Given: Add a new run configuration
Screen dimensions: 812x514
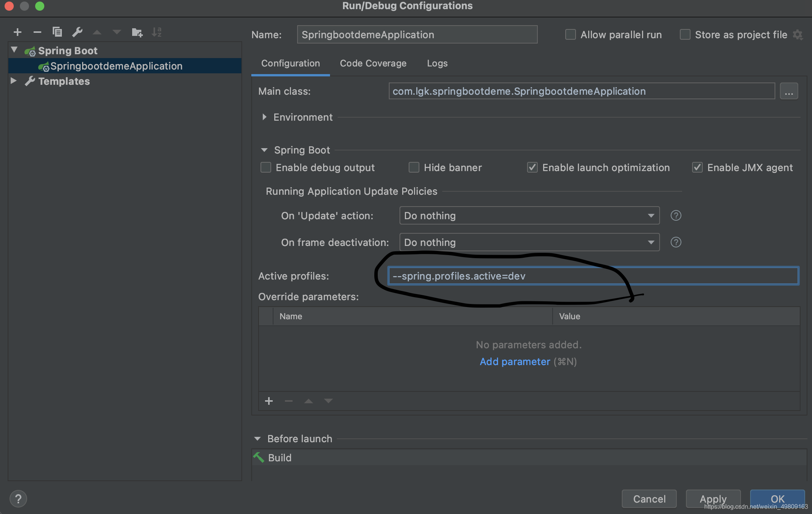Looking at the screenshot, I should pyautogui.click(x=18, y=32).
